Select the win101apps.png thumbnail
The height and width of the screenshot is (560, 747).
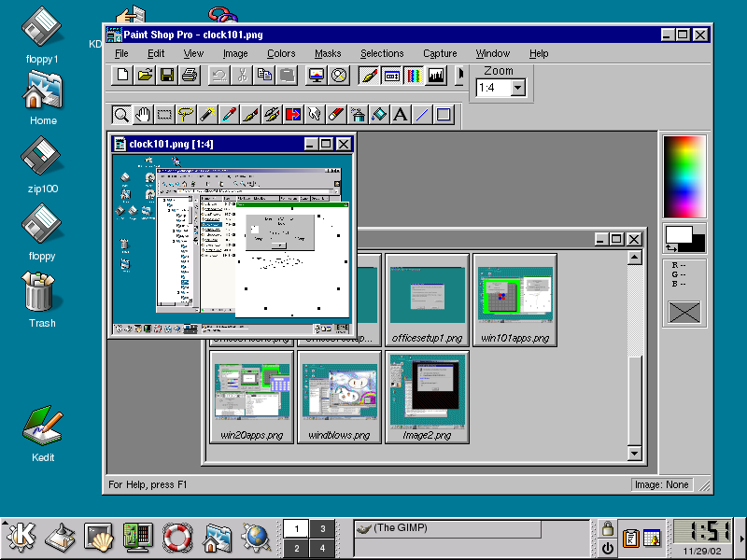pyautogui.click(x=515, y=300)
